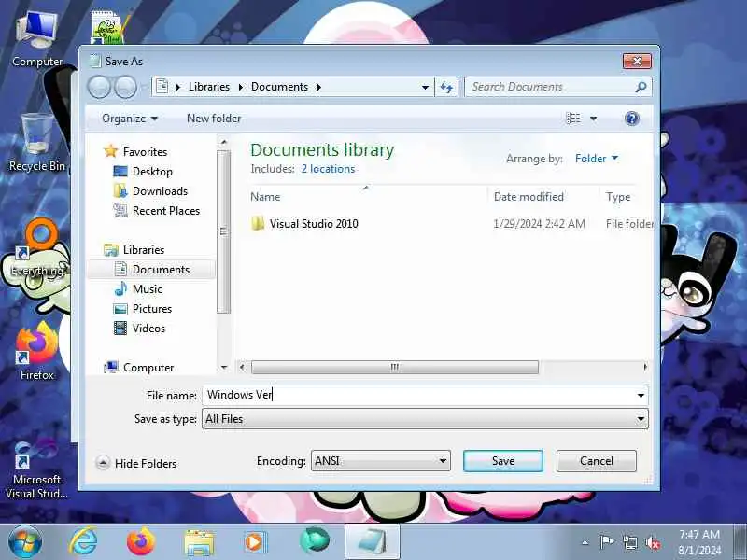Click the Show desktop strip beside the clock
The height and width of the screenshot is (560, 747).
click(x=740, y=542)
